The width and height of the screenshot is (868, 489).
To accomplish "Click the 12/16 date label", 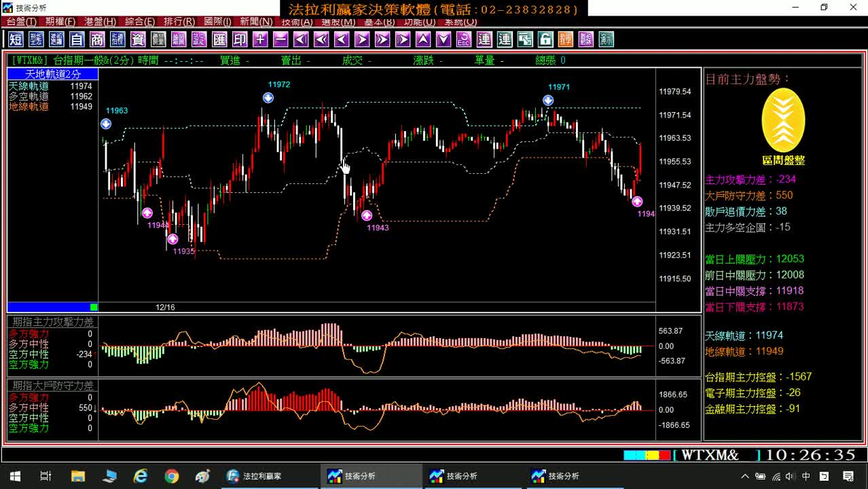I will coord(165,308).
